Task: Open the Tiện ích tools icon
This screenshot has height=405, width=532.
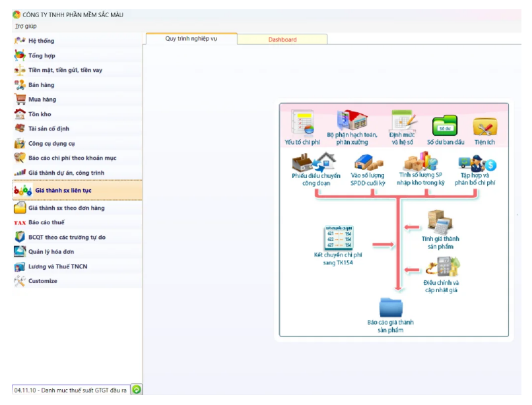Action: (x=484, y=126)
